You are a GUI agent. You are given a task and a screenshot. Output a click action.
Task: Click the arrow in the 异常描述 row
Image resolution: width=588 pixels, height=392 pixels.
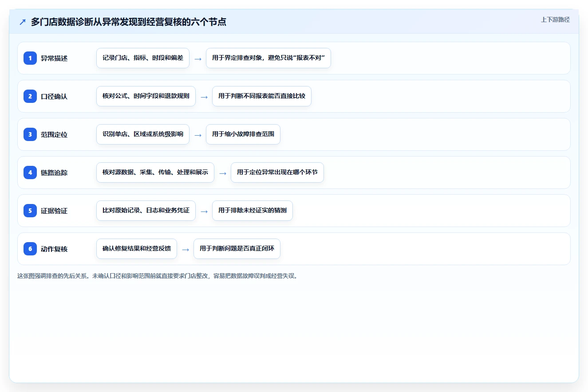[x=198, y=59]
